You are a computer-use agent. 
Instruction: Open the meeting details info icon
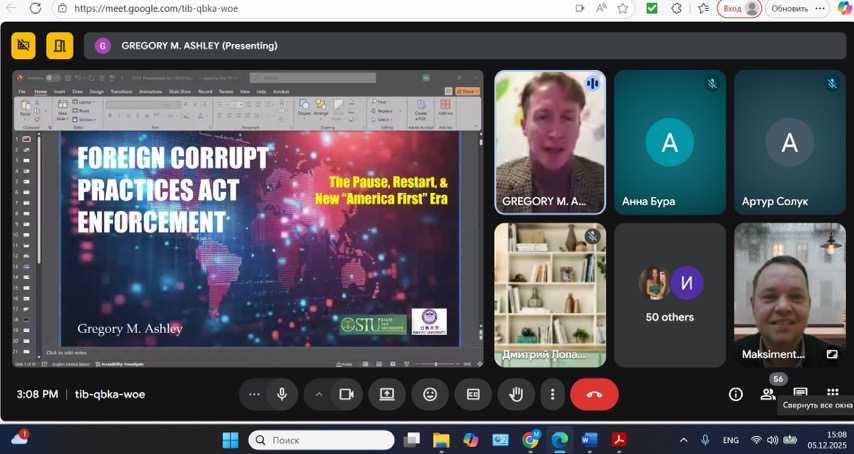pos(735,394)
